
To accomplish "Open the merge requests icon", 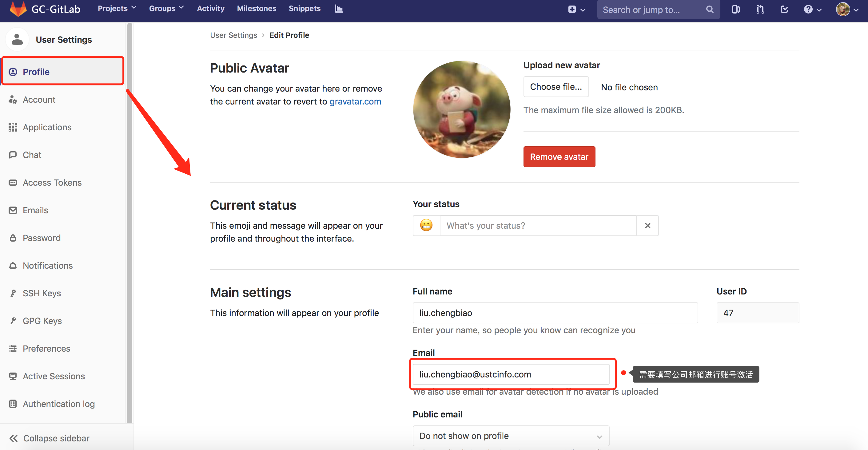I will click(x=760, y=10).
